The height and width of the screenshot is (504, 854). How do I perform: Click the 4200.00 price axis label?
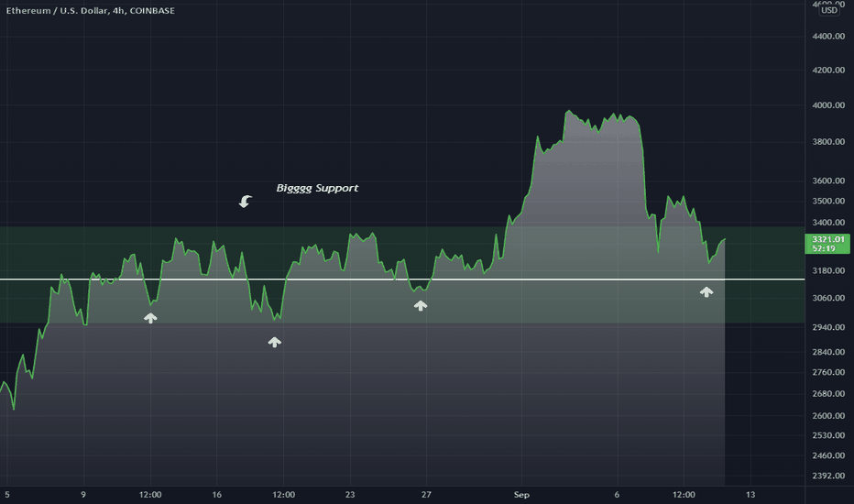[828, 71]
